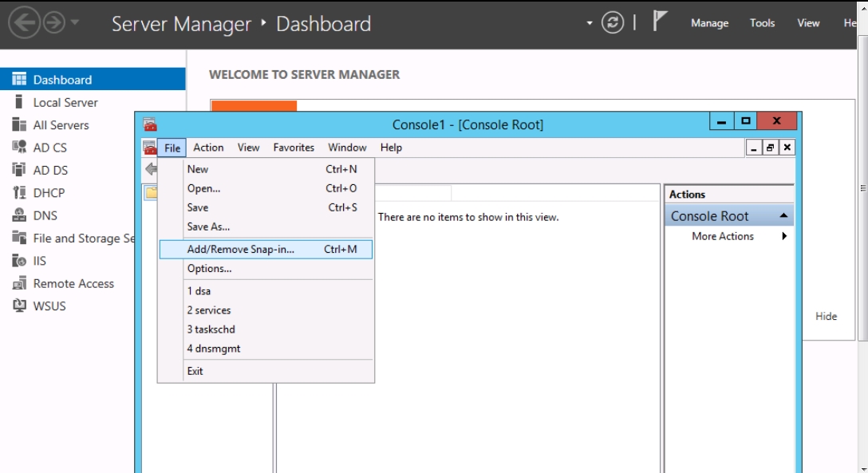Open the DNS role icon
This screenshot has height=473, width=868.
19,215
